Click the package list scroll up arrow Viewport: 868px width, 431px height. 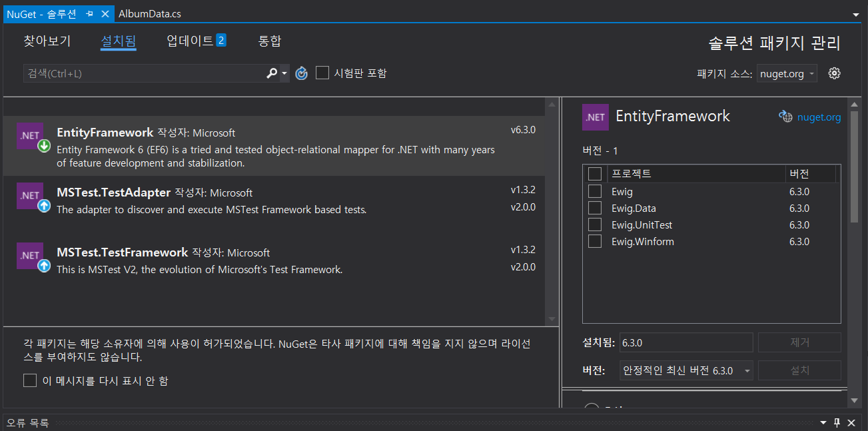[x=552, y=104]
